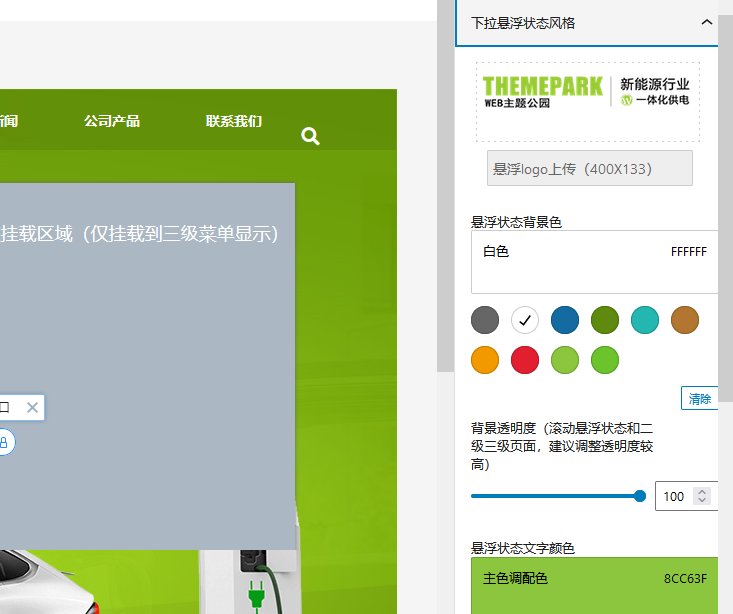Screen dimensions: 733x614
Task: Click the 悬浮logo上传 (400X133) upload button
Action: [x=589, y=168]
